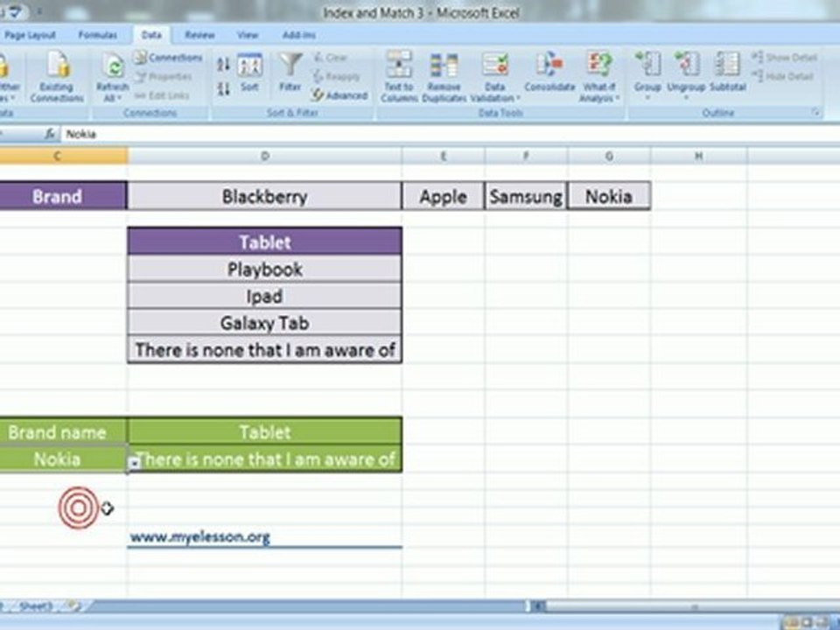Open the Outline dialog launcher

815,113
